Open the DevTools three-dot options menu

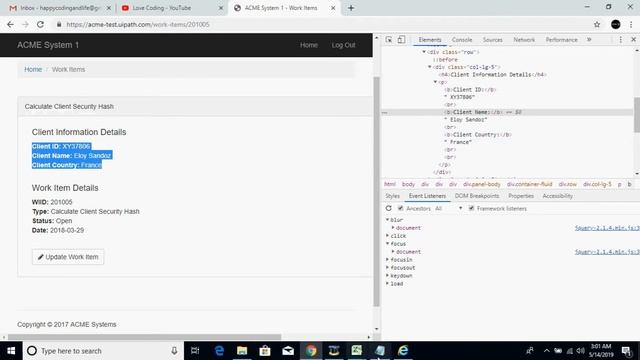pos(620,40)
